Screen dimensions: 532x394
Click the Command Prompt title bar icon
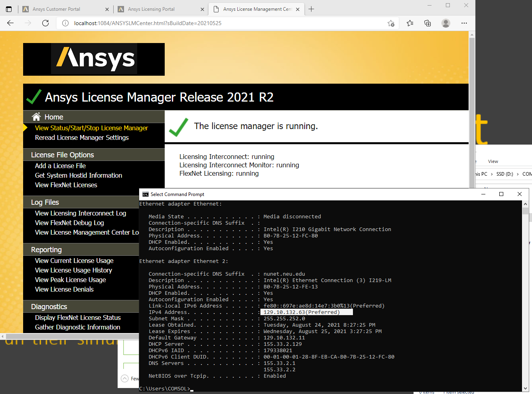click(x=146, y=194)
